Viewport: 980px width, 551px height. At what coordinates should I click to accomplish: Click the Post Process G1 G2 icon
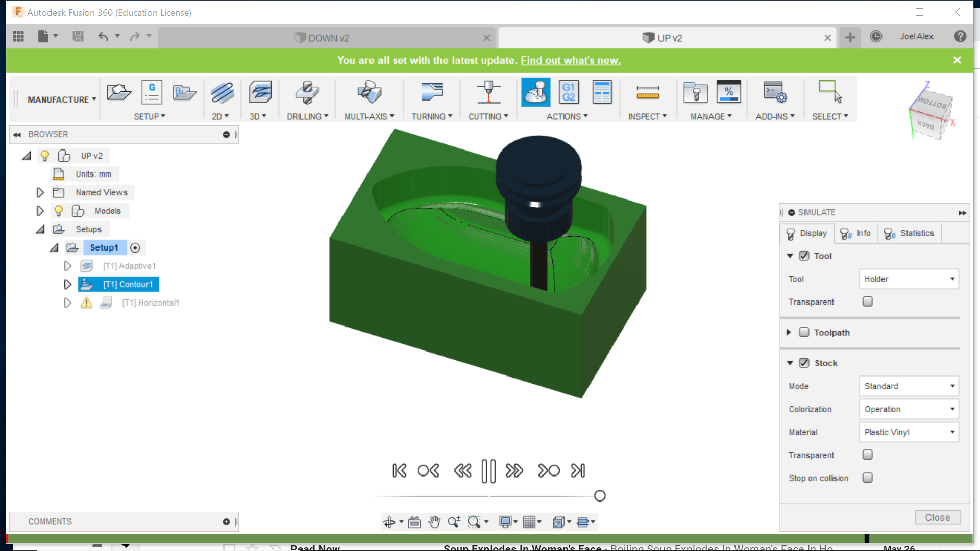(x=569, y=92)
